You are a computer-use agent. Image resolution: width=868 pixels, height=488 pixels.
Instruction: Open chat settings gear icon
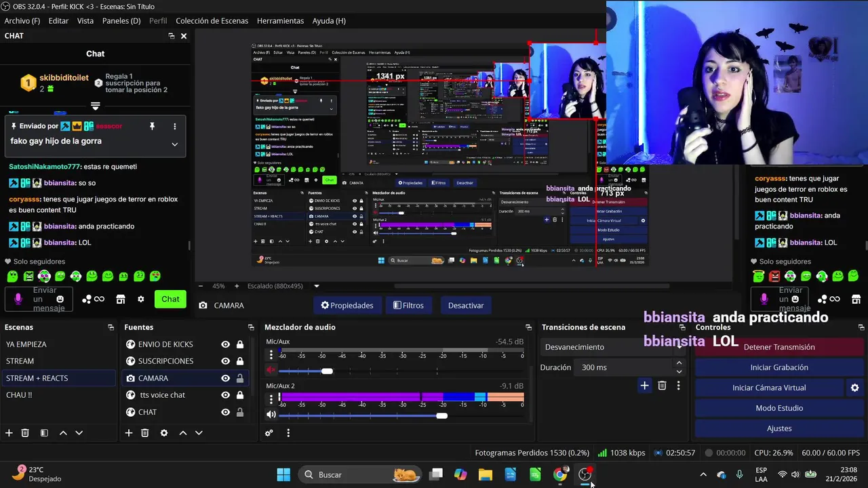click(x=141, y=299)
